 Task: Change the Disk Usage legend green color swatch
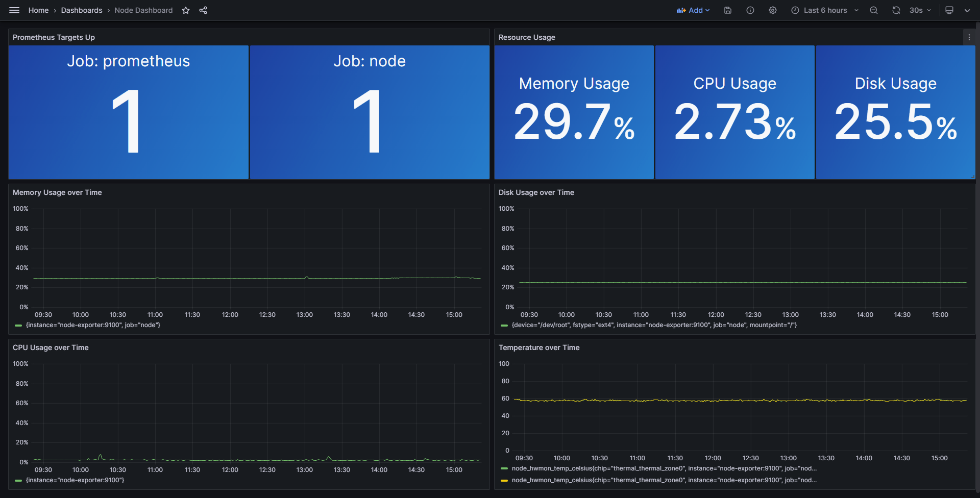[x=504, y=326]
